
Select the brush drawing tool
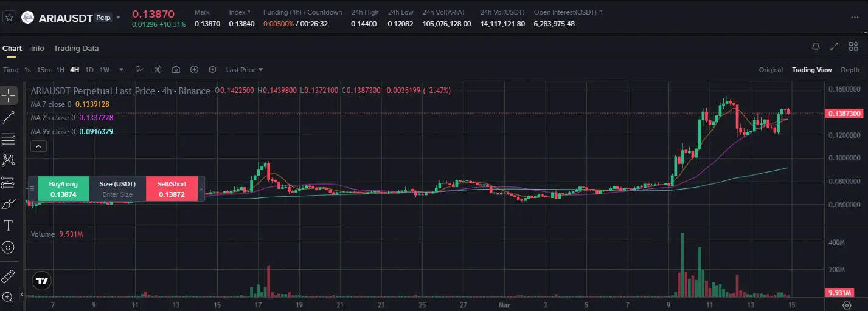click(9, 204)
